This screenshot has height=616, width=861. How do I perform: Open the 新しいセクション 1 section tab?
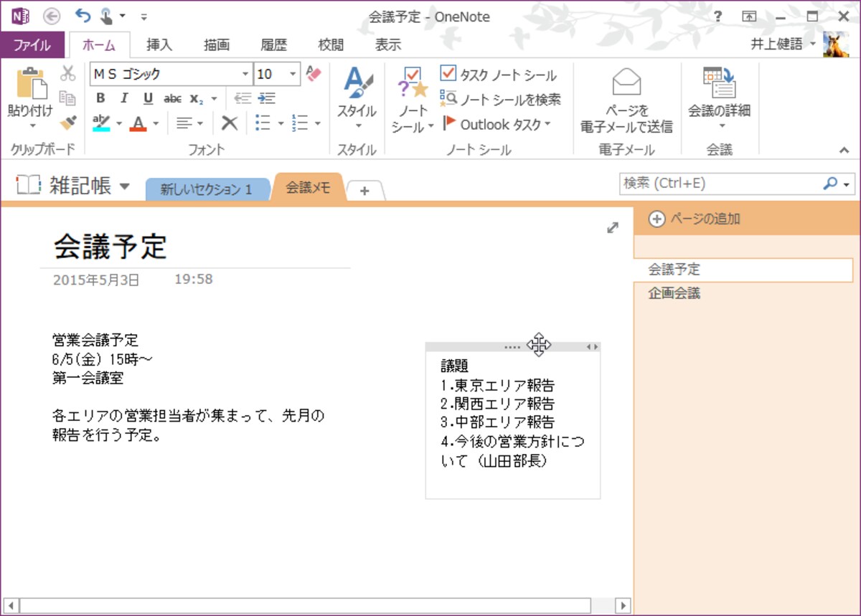206,189
